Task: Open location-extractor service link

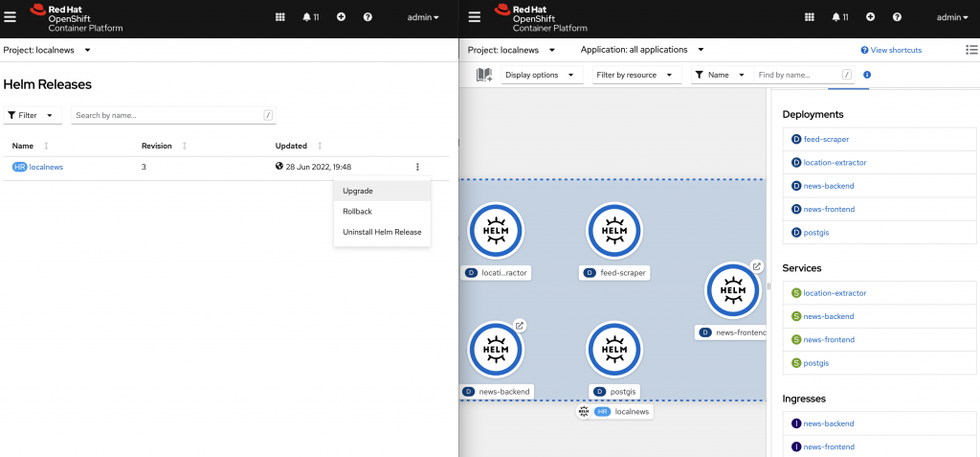Action: [835, 293]
